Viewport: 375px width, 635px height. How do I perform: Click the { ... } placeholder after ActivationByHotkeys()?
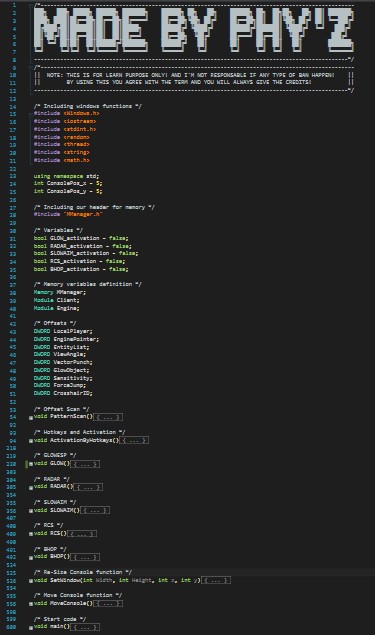click(x=134, y=440)
